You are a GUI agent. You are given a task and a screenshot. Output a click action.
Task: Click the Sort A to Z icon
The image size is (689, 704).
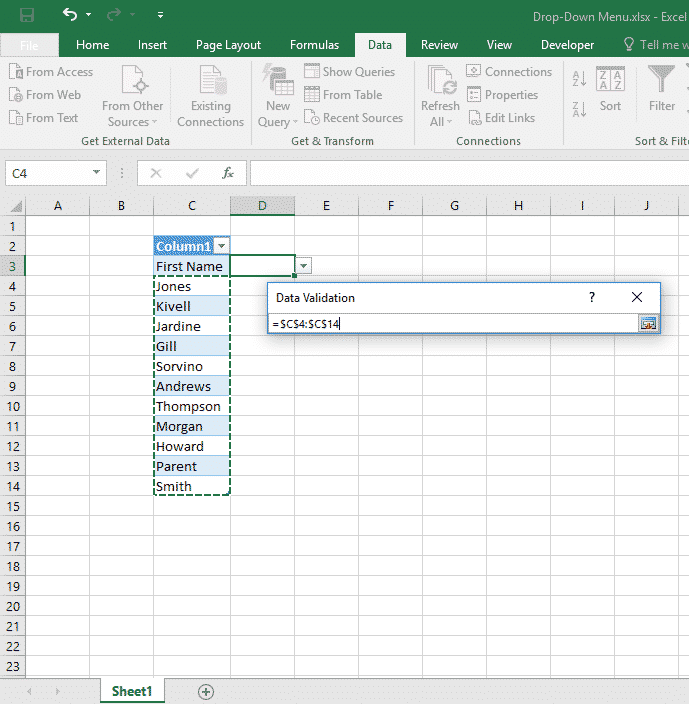coord(580,80)
